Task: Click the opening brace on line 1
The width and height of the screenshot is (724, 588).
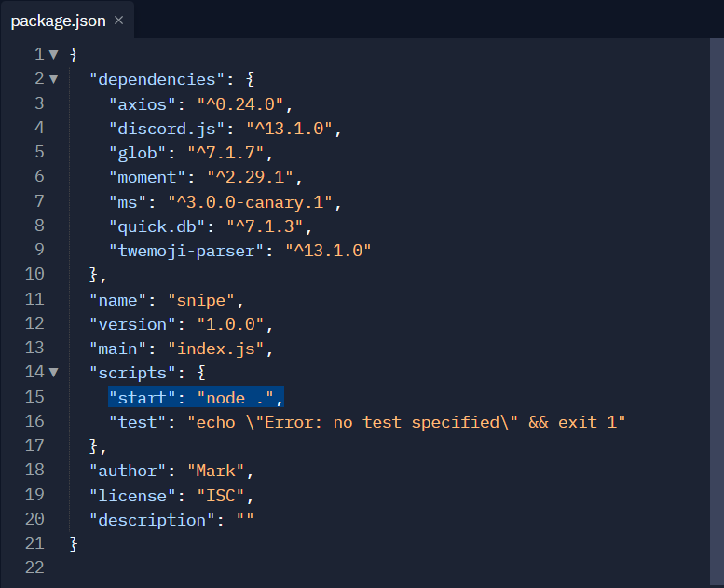Action: tap(74, 55)
